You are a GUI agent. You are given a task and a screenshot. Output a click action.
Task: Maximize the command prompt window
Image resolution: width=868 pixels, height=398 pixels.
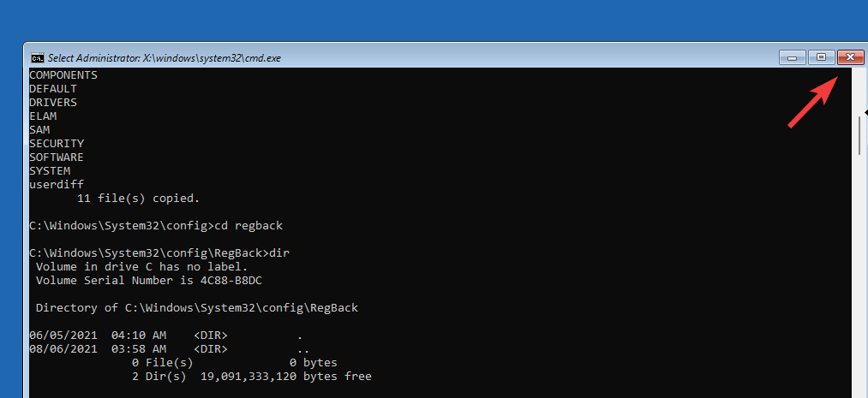821,57
